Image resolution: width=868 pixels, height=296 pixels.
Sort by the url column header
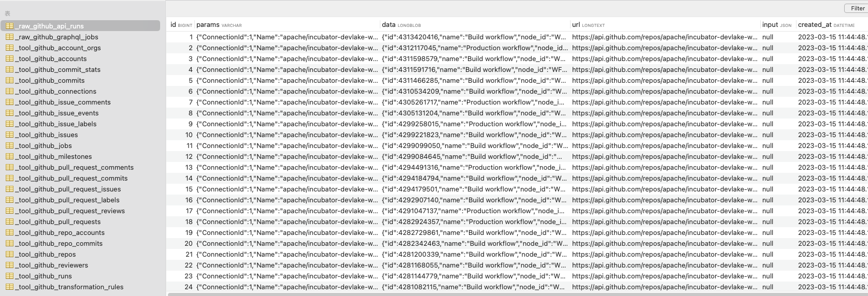click(x=588, y=24)
